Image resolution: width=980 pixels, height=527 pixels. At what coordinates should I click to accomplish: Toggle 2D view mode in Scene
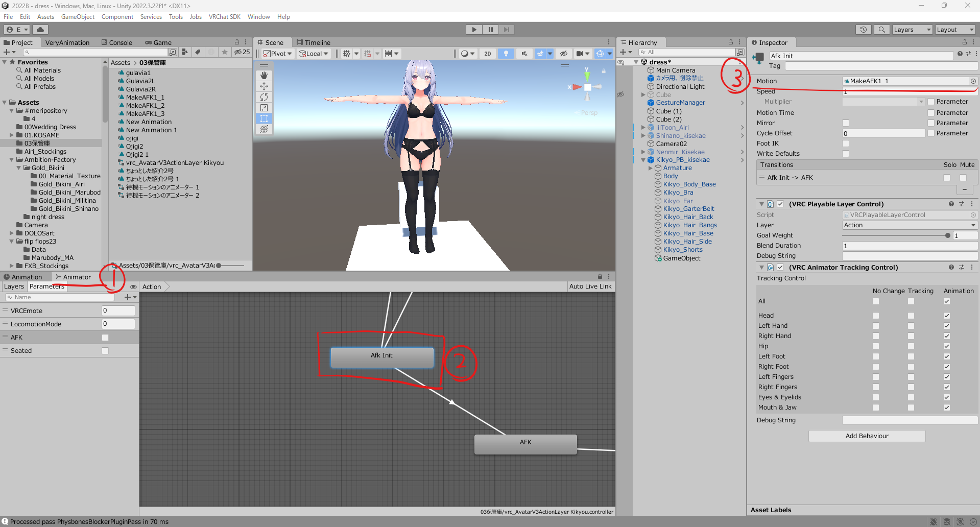point(488,54)
